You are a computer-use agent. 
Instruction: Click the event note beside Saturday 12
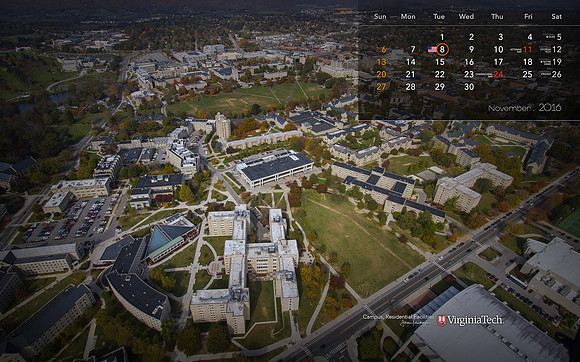click(545, 49)
